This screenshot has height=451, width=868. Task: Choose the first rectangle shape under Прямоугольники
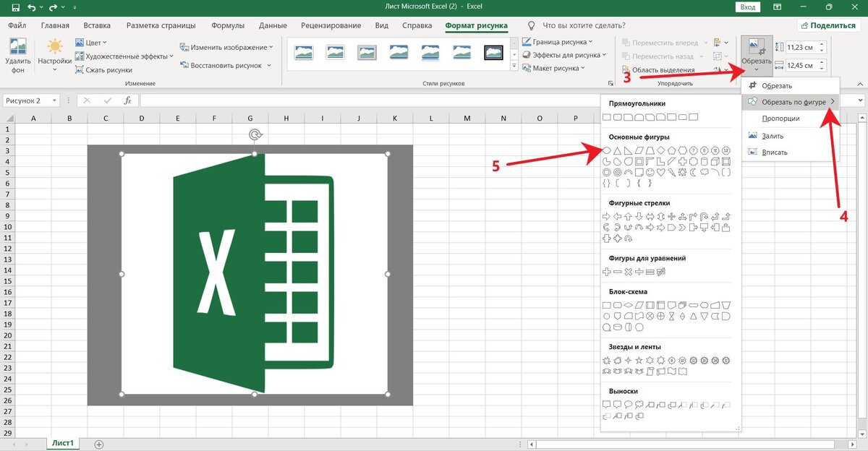[x=607, y=116]
